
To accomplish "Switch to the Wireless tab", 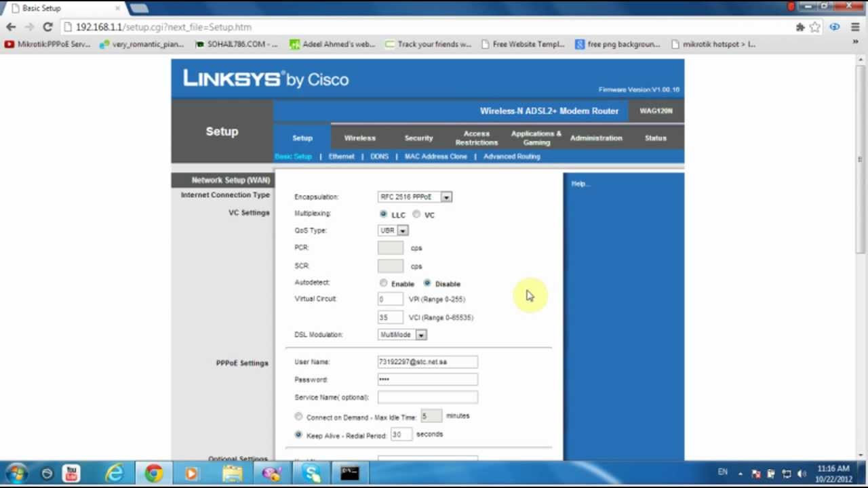I will tap(359, 138).
